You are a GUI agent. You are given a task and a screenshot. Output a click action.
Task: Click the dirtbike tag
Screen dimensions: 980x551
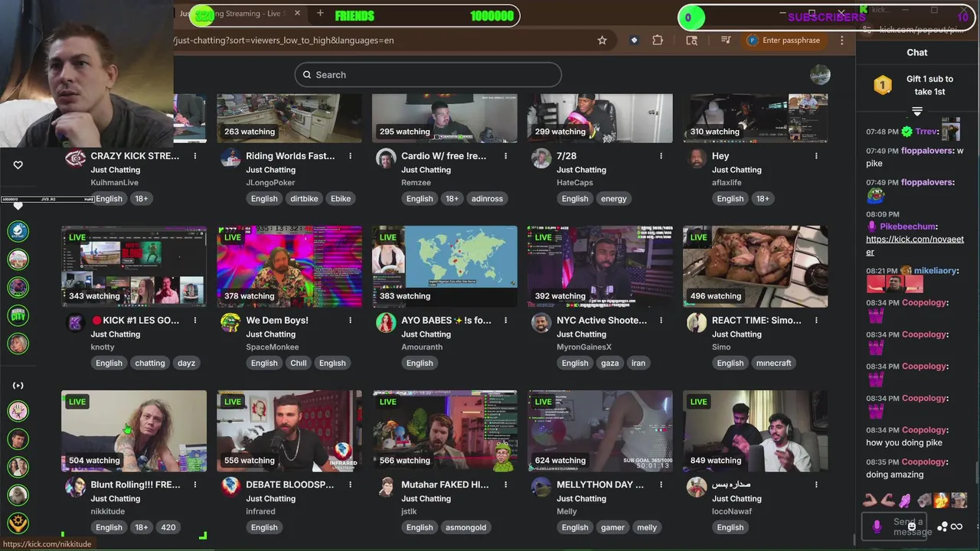point(304,199)
